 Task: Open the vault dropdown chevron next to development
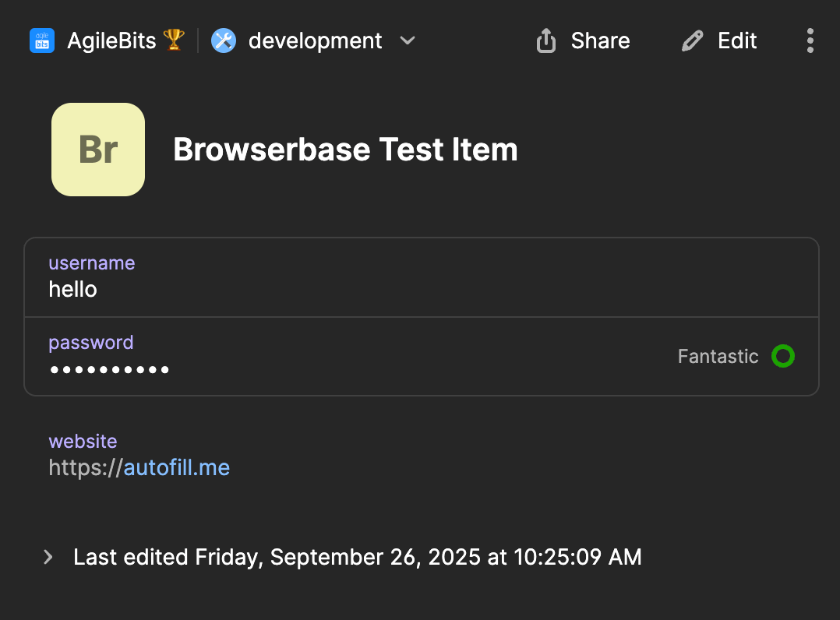[x=408, y=41]
